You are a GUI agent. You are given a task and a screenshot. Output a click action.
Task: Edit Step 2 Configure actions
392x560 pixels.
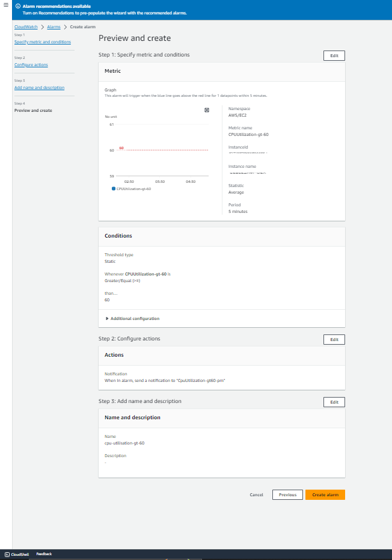pos(334,340)
